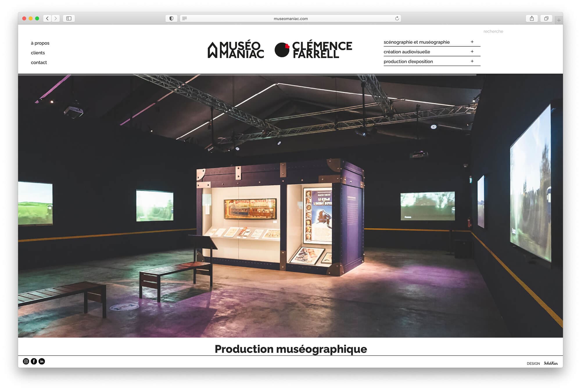Toggle reader view icon in address bar
Viewport: 581px width, 392px height.
[184, 18]
